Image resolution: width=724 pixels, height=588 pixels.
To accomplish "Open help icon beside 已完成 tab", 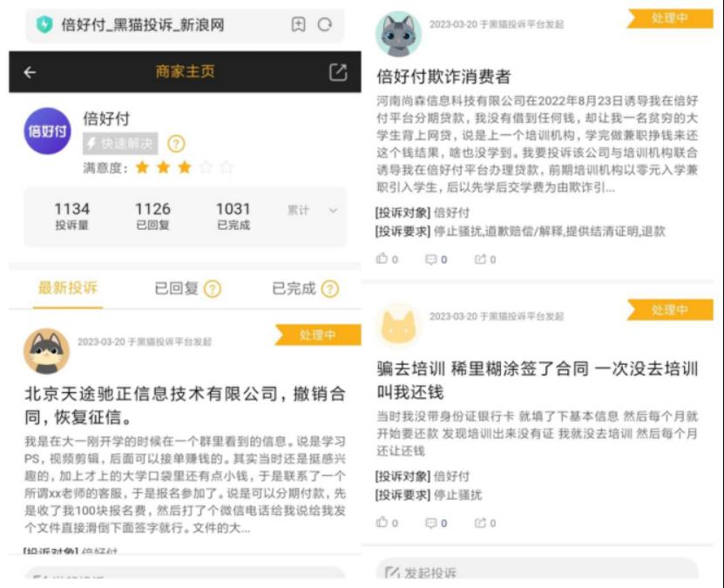I will 329,289.
